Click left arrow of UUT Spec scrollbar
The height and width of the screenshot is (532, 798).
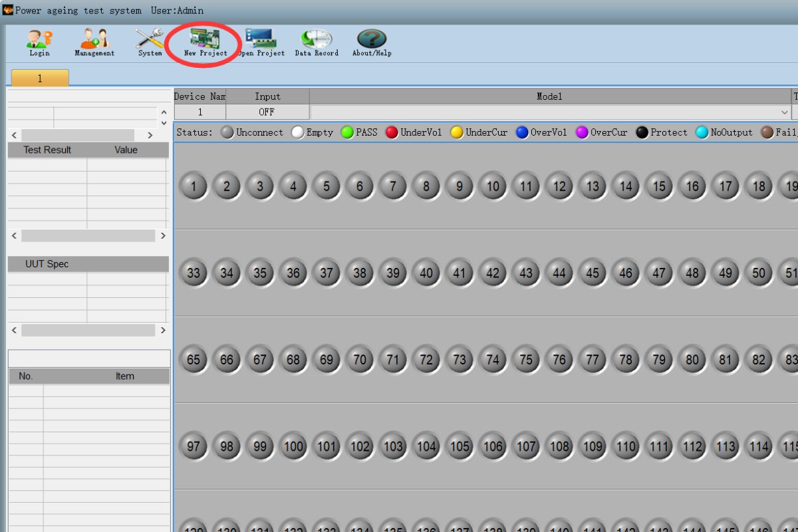[15, 330]
